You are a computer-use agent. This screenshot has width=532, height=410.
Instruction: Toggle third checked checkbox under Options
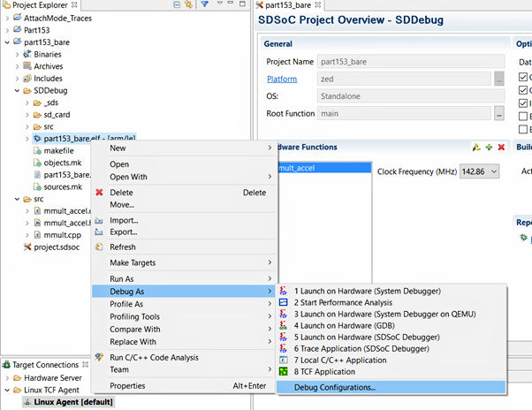(523, 103)
